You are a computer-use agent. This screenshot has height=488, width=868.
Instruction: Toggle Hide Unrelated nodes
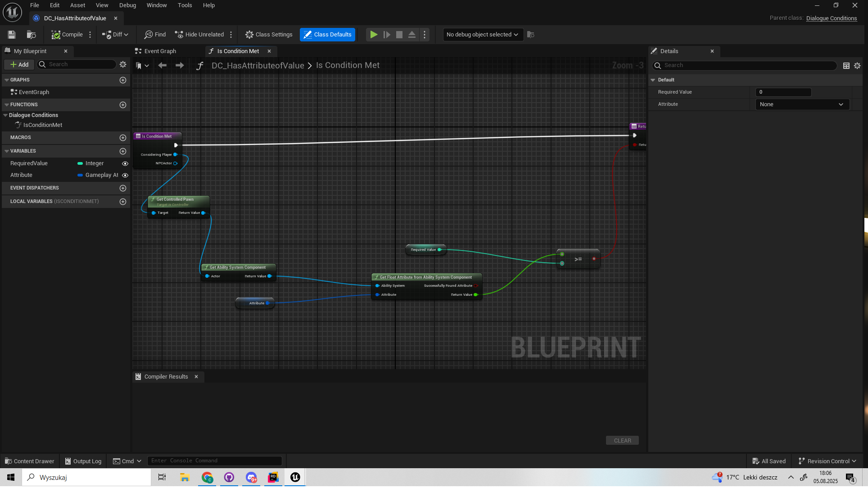coord(199,35)
